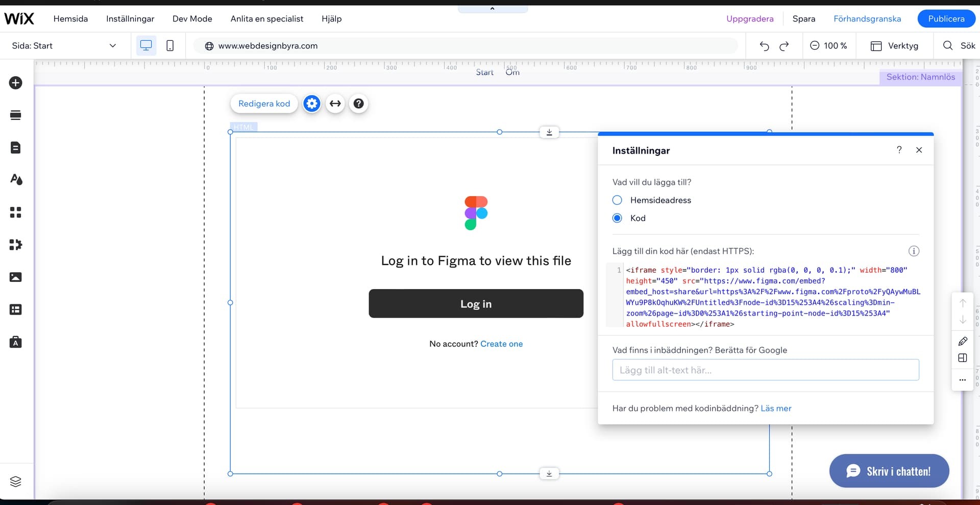Open the Add Elements plus icon
The height and width of the screenshot is (505, 980).
pos(16,83)
